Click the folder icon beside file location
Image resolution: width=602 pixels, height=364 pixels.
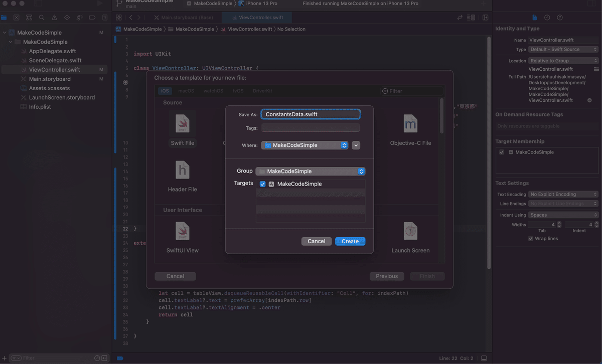(596, 69)
